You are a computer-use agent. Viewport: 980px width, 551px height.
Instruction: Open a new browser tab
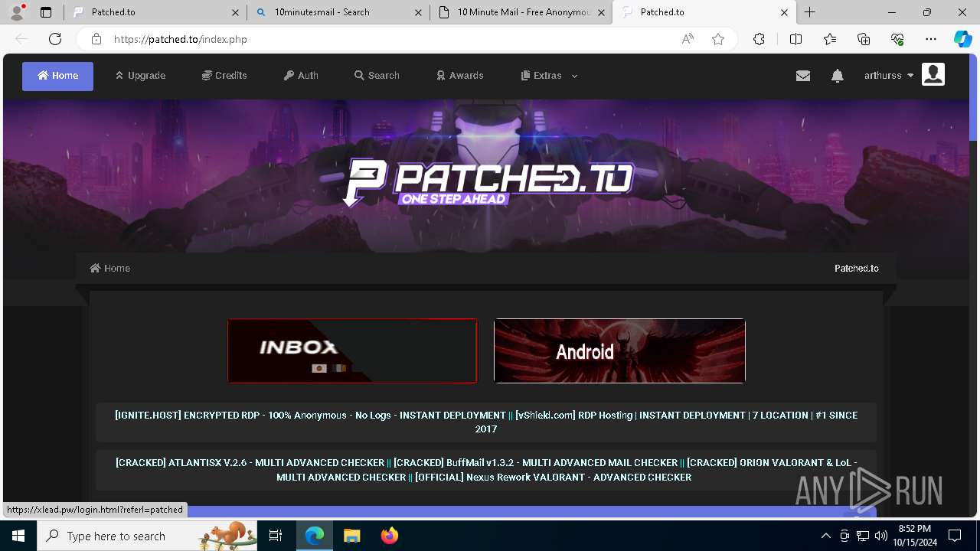click(x=810, y=12)
